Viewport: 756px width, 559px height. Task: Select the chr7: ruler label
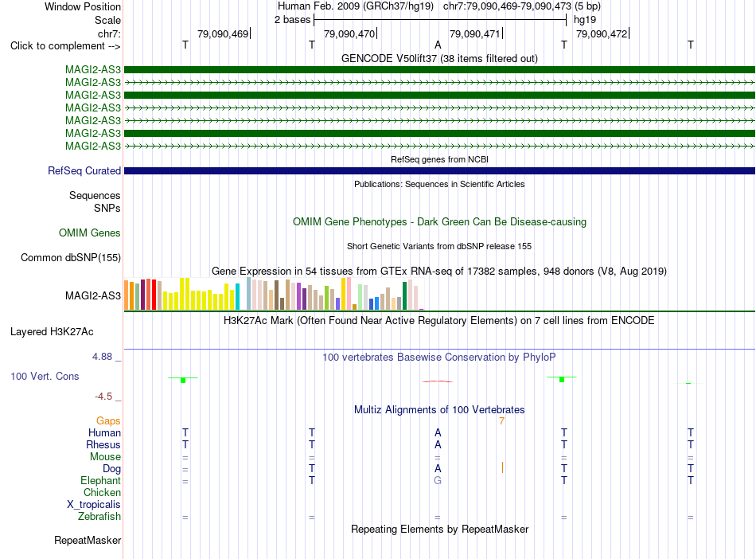click(109, 33)
